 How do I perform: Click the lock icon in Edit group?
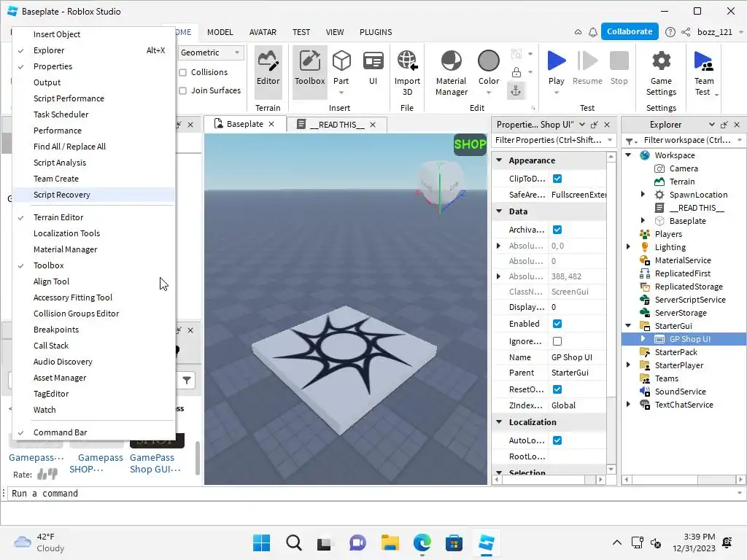click(516, 72)
